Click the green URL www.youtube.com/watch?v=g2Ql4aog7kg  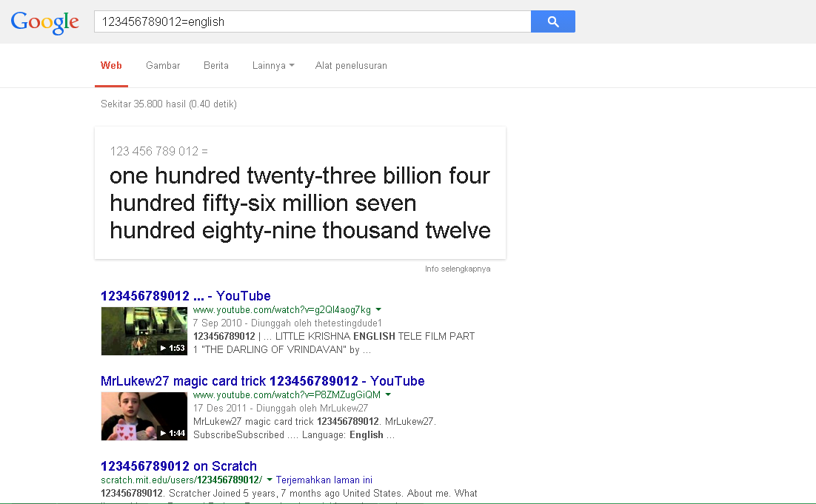(281, 310)
